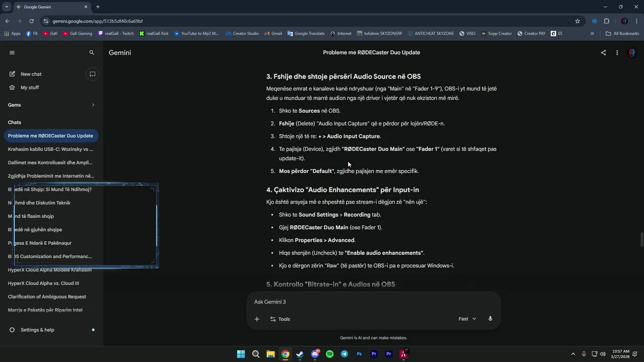Screen dimensions: 644x362
Task: Open Settings & help gear
Action: [x=32, y=330]
